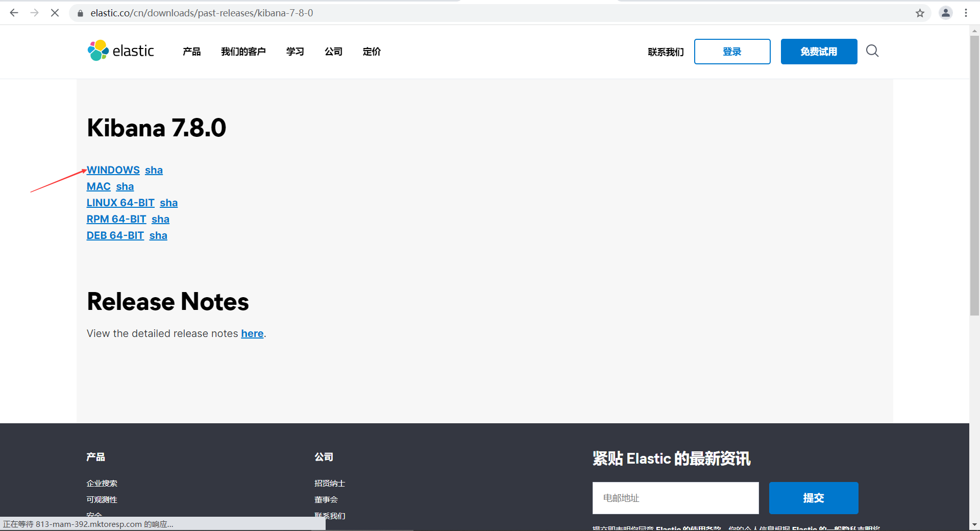The image size is (980, 531).
Task: Click the bookmark star in the address bar
Action: tap(920, 13)
